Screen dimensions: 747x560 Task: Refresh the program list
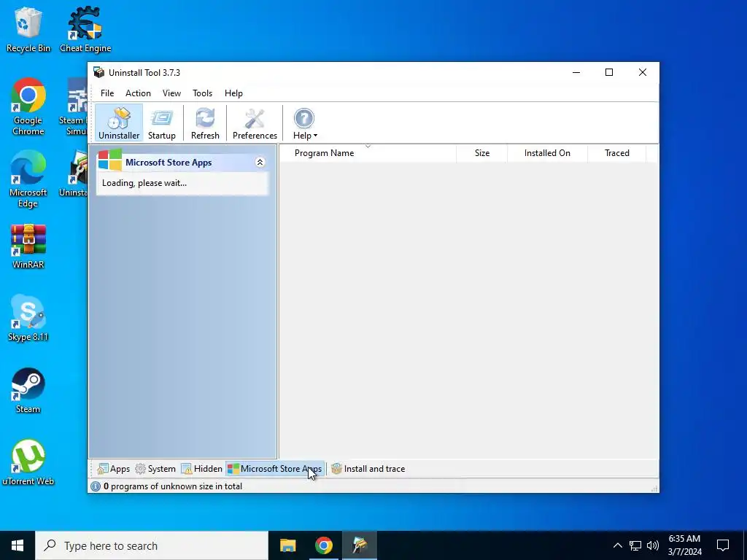click(x=205, y=122)
